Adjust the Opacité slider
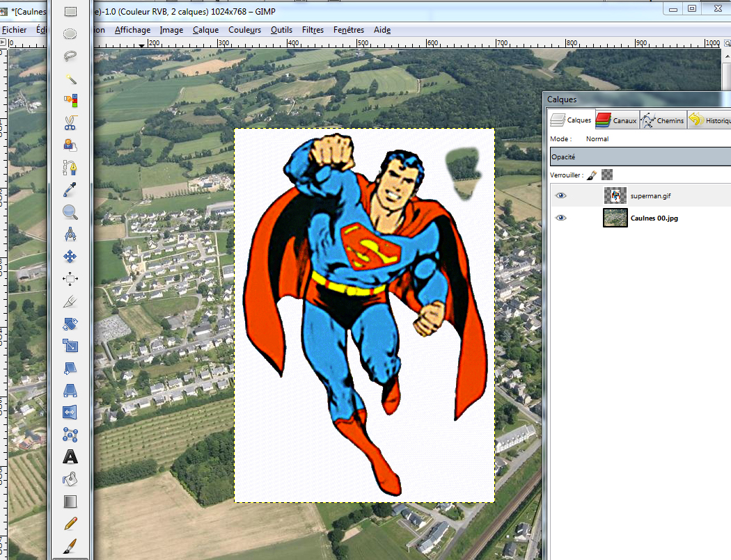Image resolution: width=731 pixels, height=560 pixels. click(640, 157)
